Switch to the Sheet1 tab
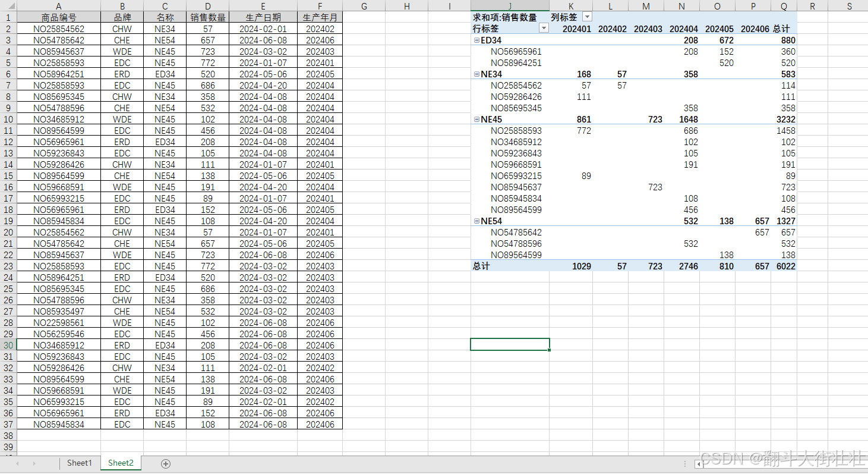The image size is (868, 474). pyautogui.click(x=80, y=463)
